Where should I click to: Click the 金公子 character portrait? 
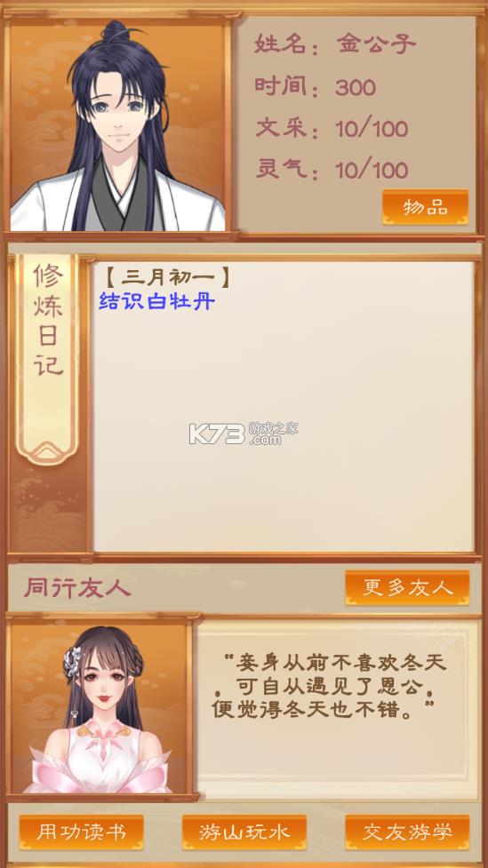pyautogui.click(x=117, y=125)
